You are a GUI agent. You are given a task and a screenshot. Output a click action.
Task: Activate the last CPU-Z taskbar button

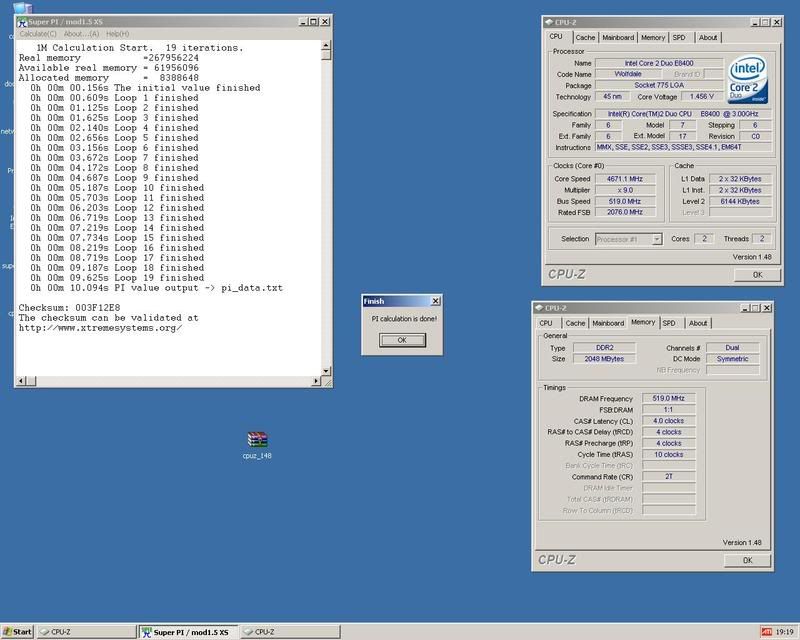[x=290, y=632]
